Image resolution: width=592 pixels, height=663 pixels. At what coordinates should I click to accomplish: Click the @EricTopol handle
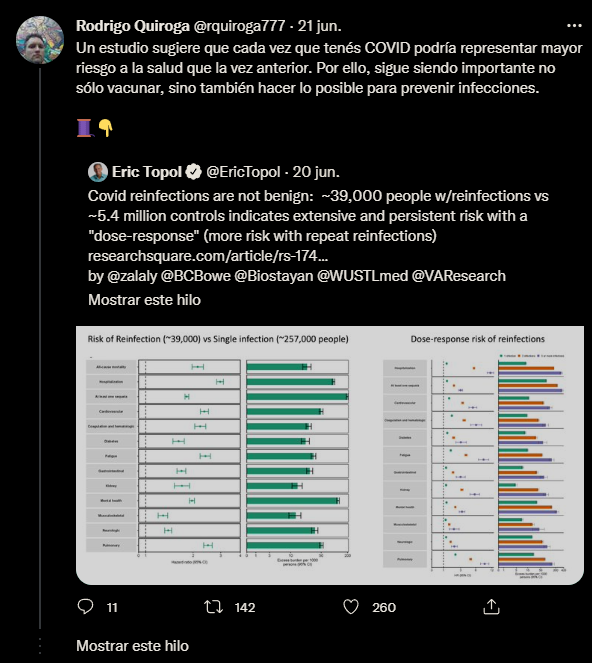click(x=243, y=172)
